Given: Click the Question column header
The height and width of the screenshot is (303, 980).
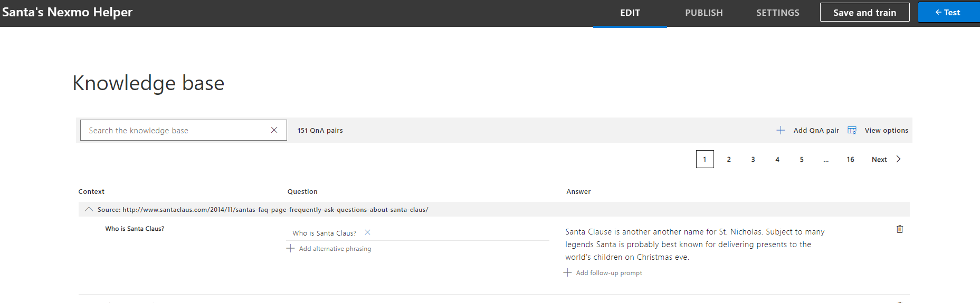Looking at the screenshot, I should pyautogui.click(x=302, y=191).
